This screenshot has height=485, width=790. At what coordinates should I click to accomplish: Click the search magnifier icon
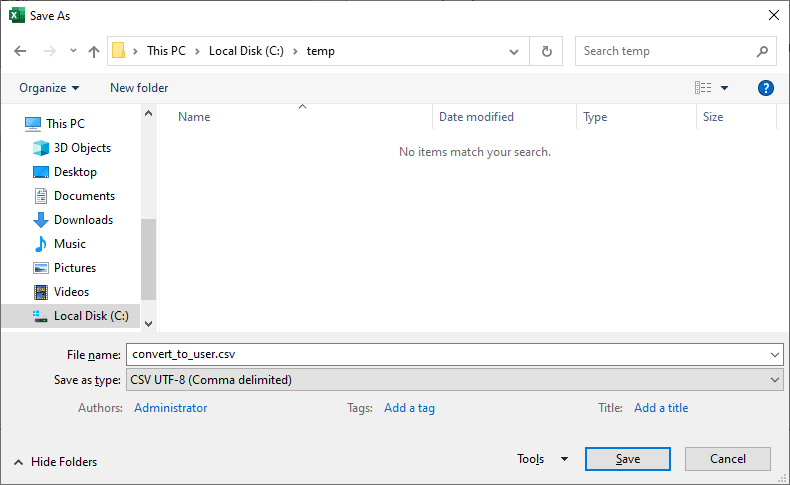[x=762, y=51]
